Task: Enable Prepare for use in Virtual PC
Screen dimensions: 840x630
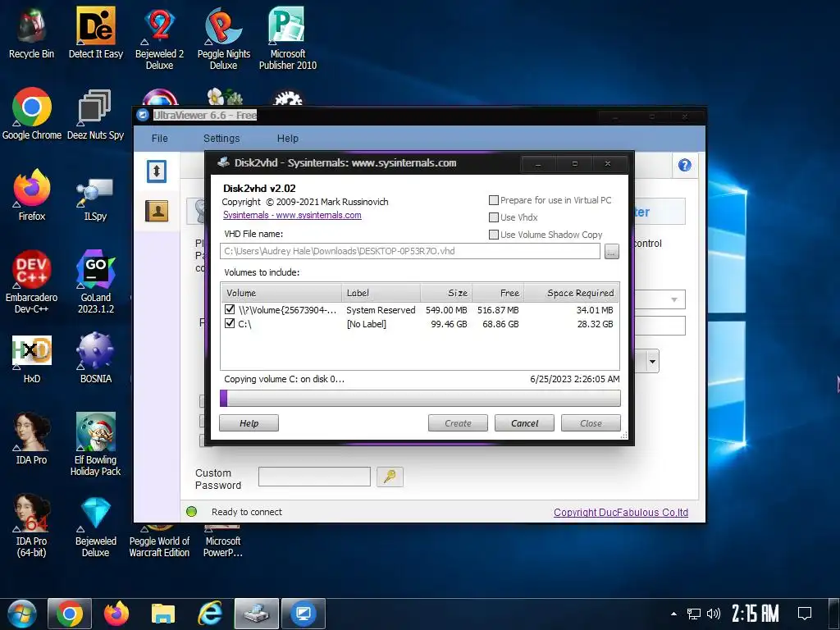Action: coord(494,200)
